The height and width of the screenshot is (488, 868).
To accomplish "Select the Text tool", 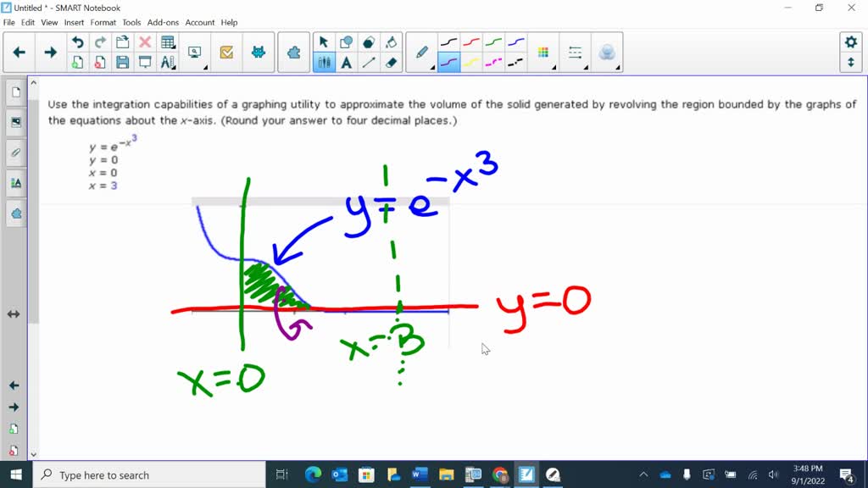I will (347, 61).
